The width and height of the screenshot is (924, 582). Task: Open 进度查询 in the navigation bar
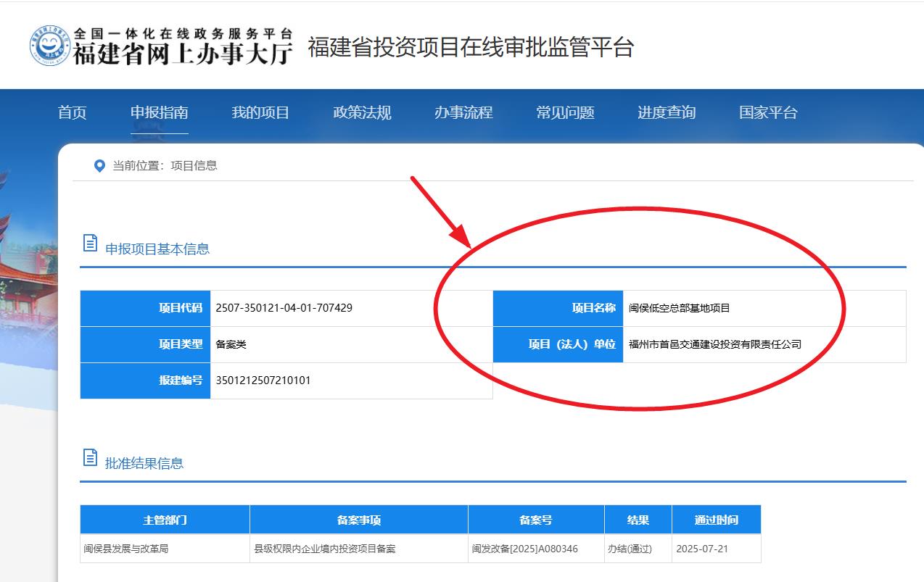667,112
